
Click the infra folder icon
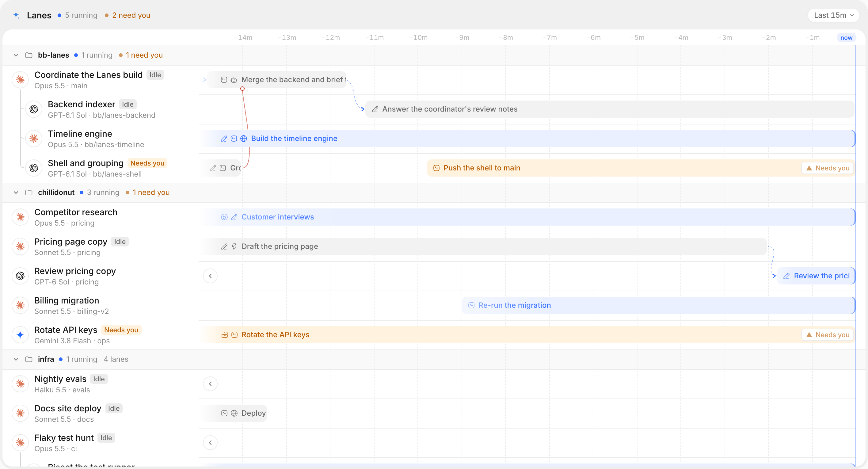[29, 359]
